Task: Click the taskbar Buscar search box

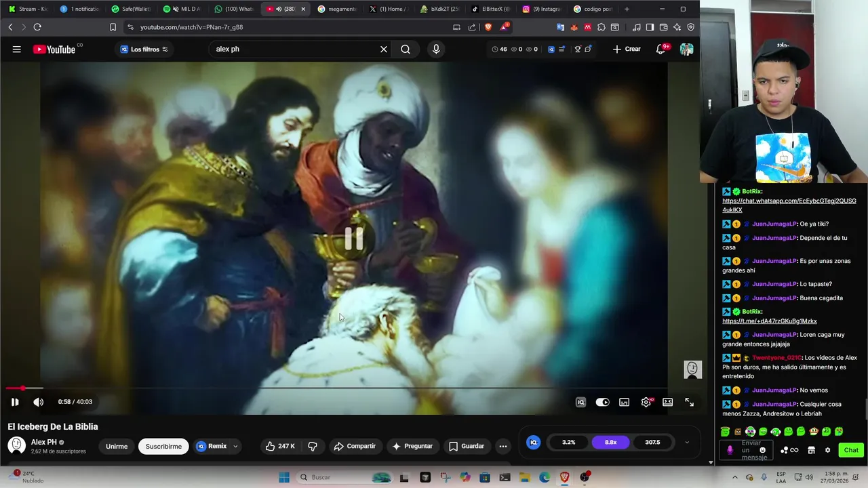Action: click(x=345, y=477)
